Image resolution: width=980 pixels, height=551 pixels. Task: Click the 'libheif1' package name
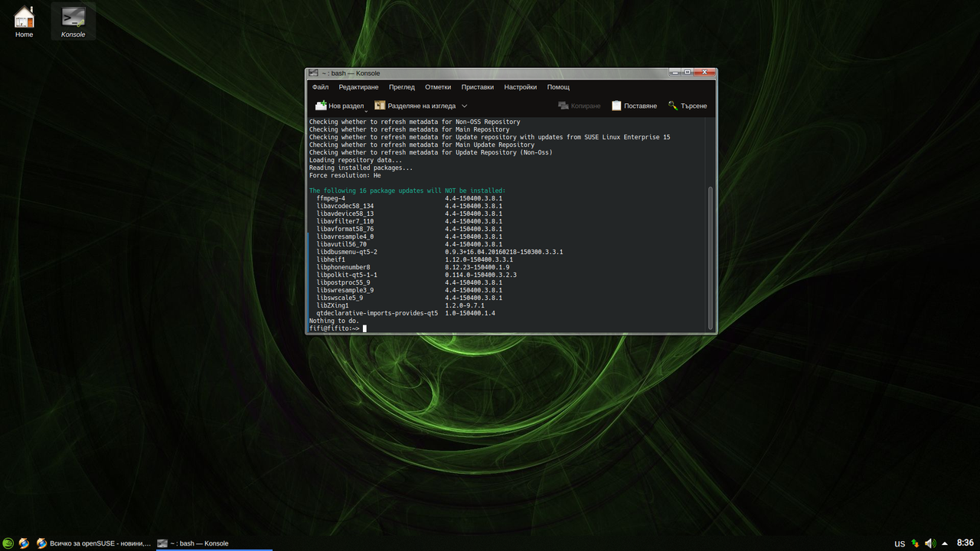(331, 259)
